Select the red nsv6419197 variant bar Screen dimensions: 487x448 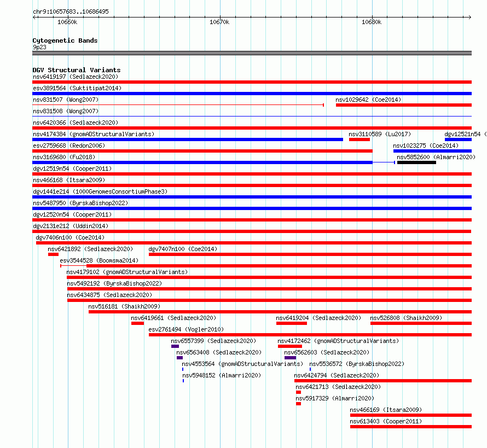pos(252,82)
